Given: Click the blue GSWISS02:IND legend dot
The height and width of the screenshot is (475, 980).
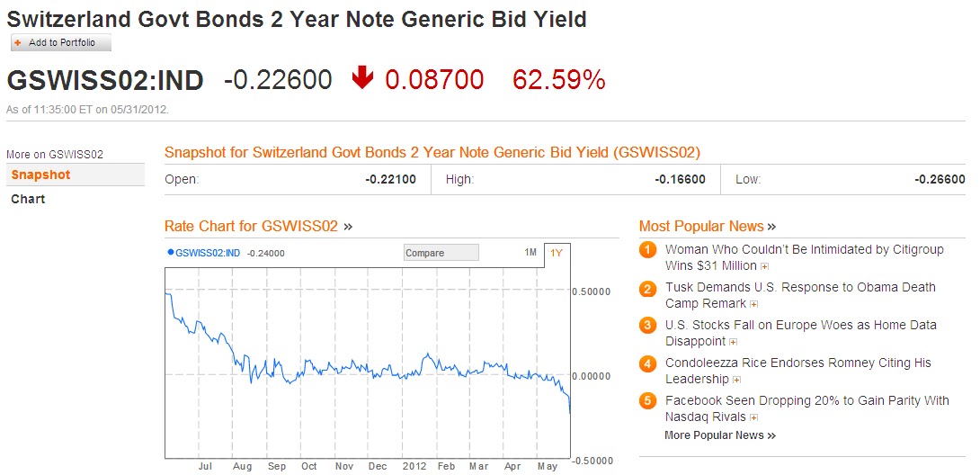Looking at the screenshot, I should point(171,253).
